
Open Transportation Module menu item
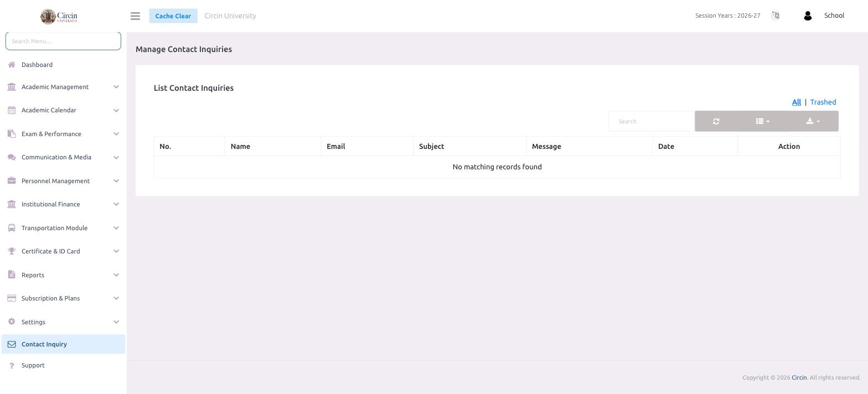[63, 228]
